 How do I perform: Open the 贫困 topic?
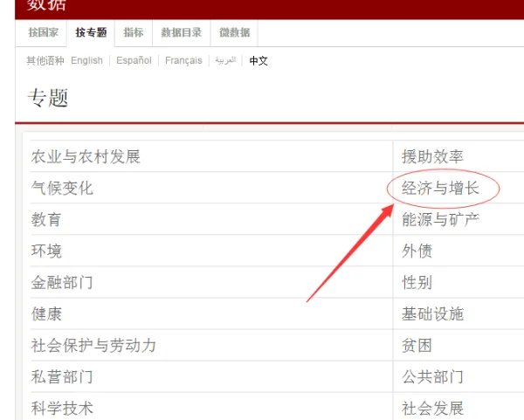417,345
